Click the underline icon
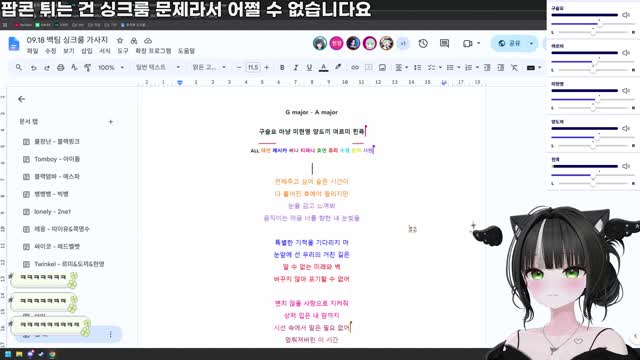This screenshot has height=360, width=640. (x=309, y=67)
